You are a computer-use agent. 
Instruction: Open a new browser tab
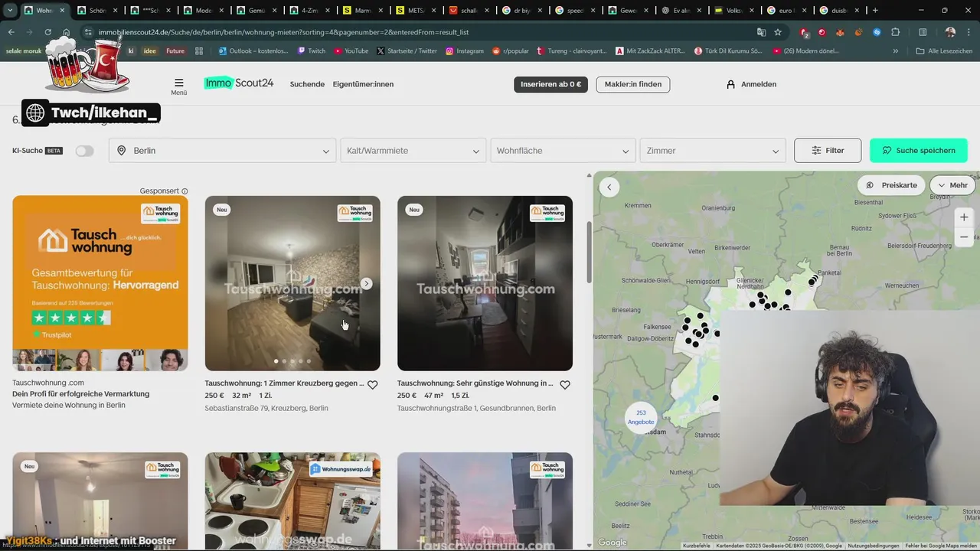point(875,11)
